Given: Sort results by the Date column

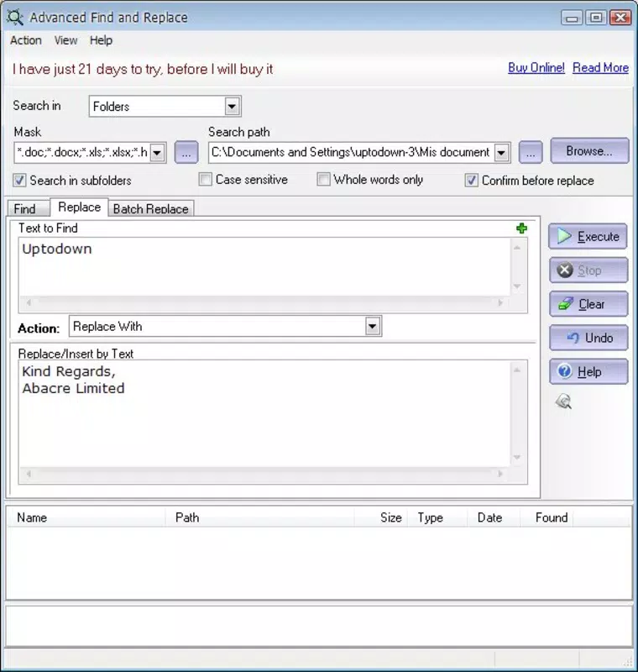Looking at the screenshot, I should point(494,517).
